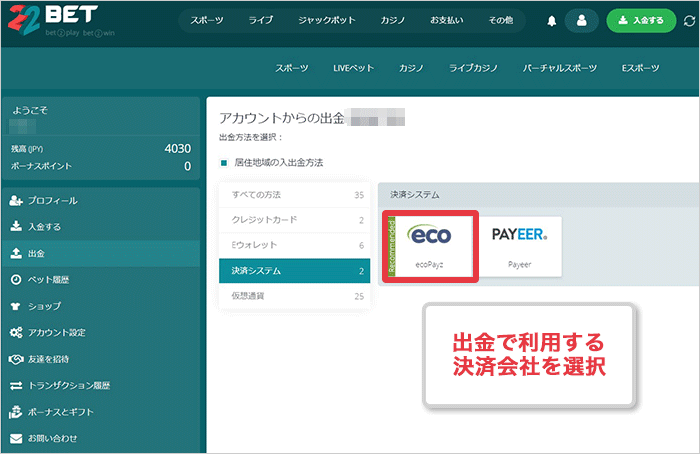Open ライブ in the top navigation
The image size is (700, 454).
pyautogui.click(x=260, y=21)
